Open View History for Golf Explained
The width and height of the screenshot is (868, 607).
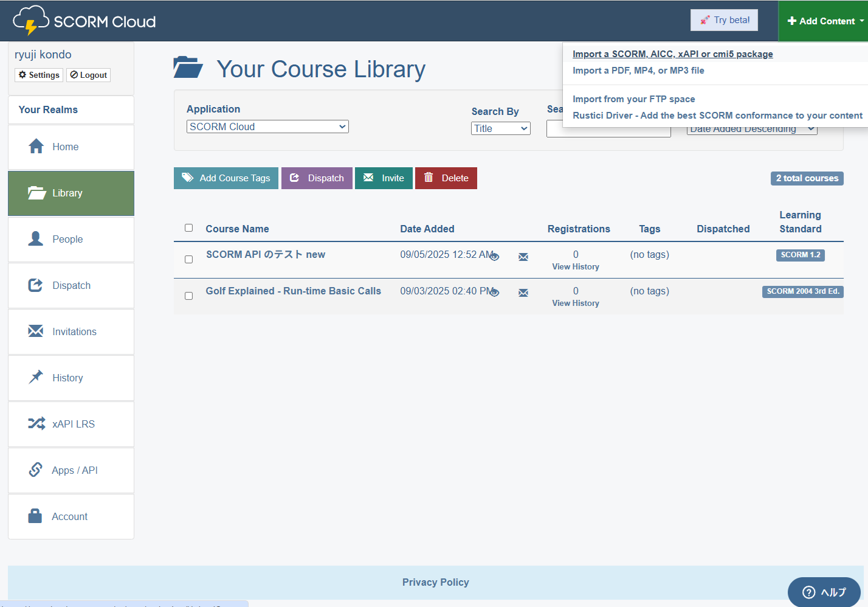(575, 303)
